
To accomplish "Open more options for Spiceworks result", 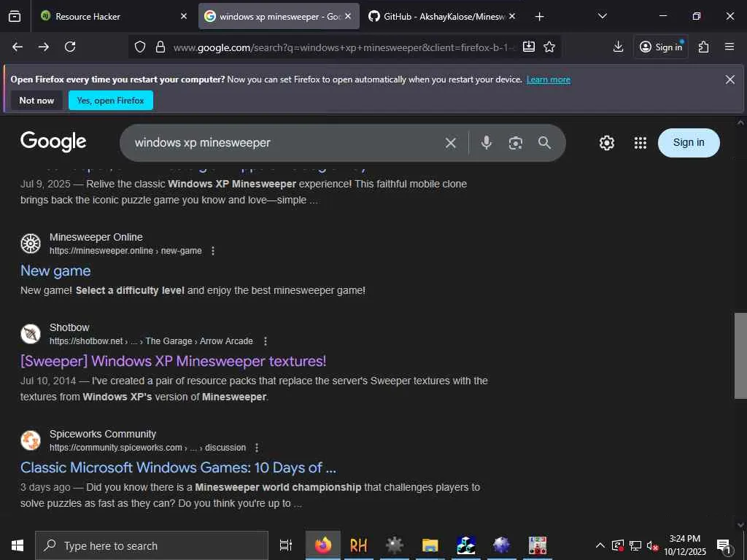I will point(257,448).
